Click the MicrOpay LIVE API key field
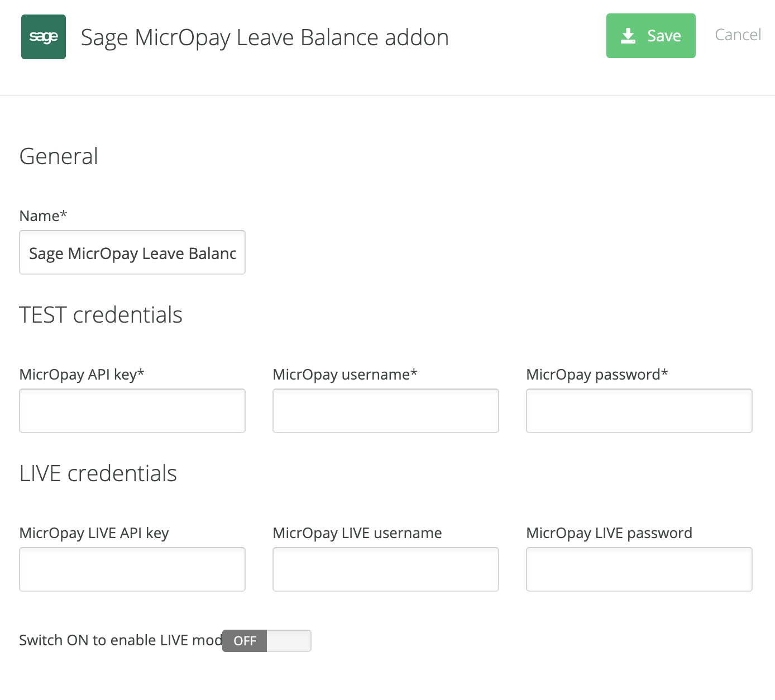This screenshot has width=775, height=700. 132,569
